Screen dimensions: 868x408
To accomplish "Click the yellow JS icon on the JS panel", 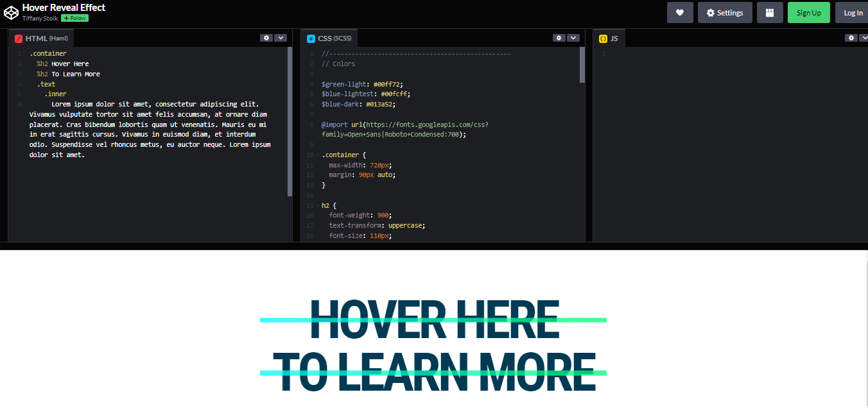I will [603, 38].
